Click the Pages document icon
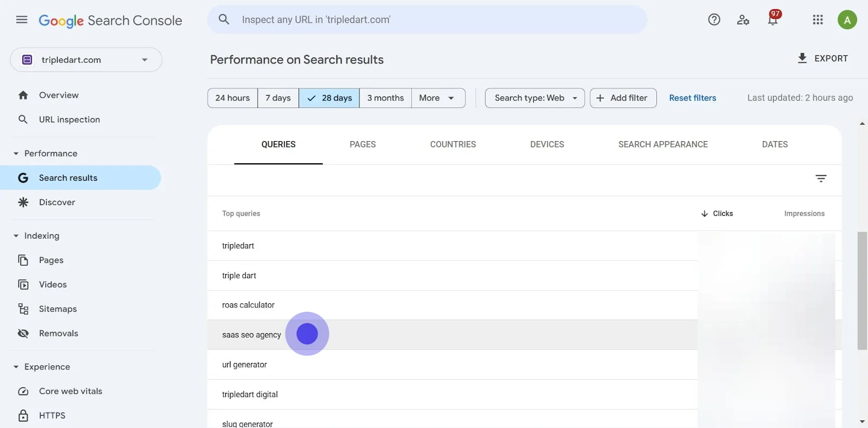The image size is (868, 428). tap(23, 260)
